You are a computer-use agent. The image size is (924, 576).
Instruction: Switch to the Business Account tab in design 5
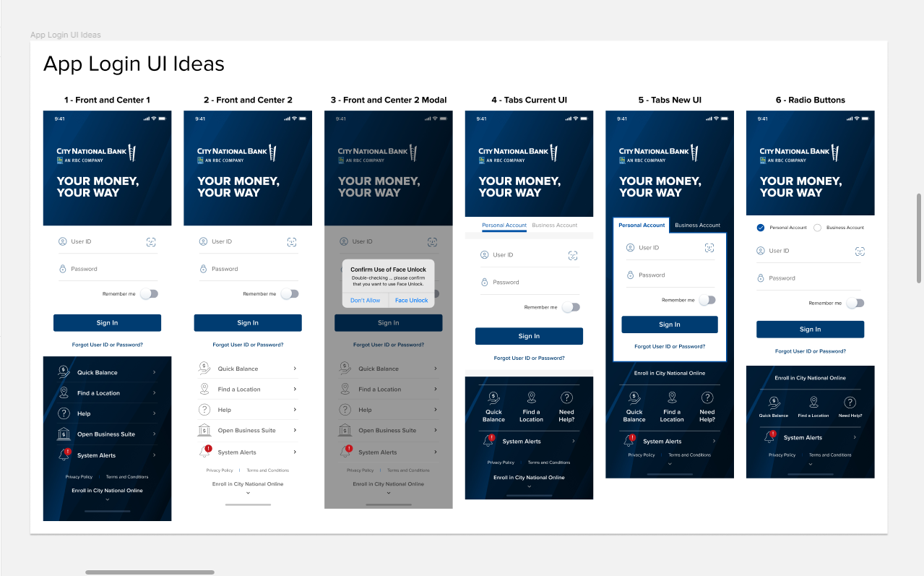pyautogui.click(x=698, y=225)
